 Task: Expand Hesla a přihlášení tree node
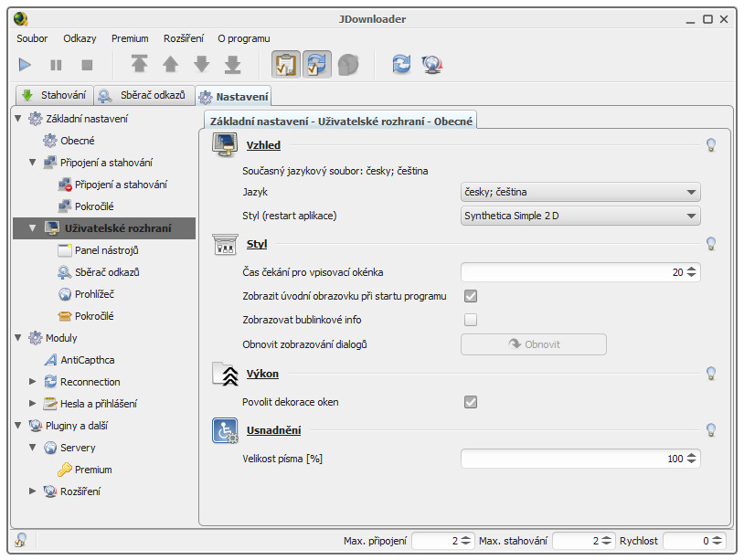(32, 404)
